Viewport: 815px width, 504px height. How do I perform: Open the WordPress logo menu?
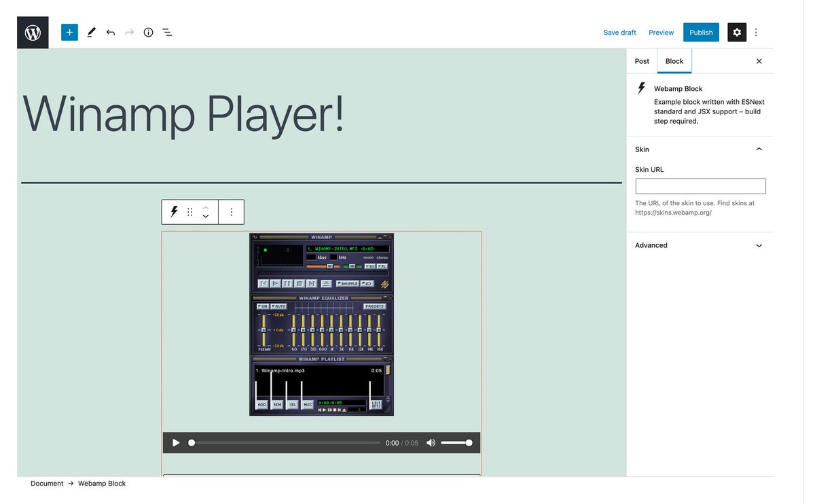tap(33, 32)
